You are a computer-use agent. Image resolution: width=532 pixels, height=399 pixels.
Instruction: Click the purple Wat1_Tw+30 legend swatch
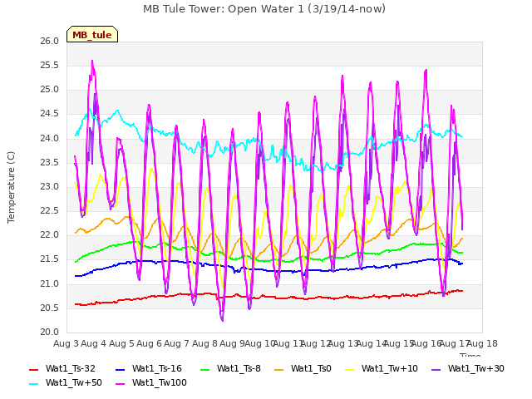pyautogui.click(x=436, y=369)
